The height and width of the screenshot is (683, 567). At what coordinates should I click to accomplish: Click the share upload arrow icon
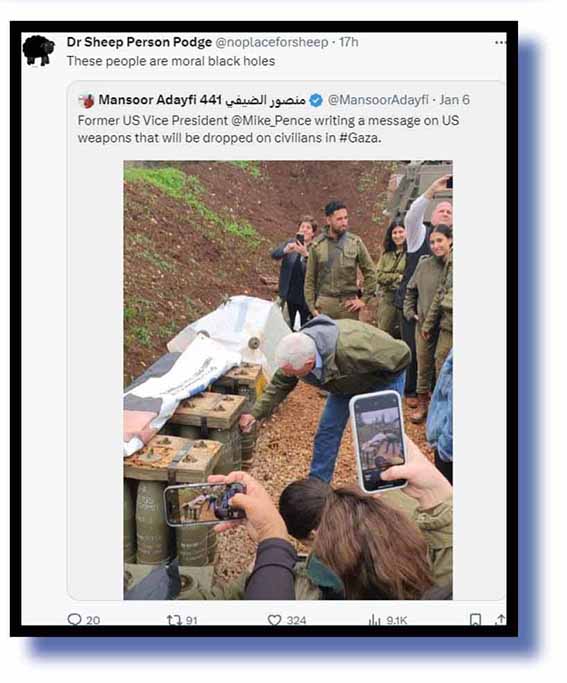click(x=500, y=619)
